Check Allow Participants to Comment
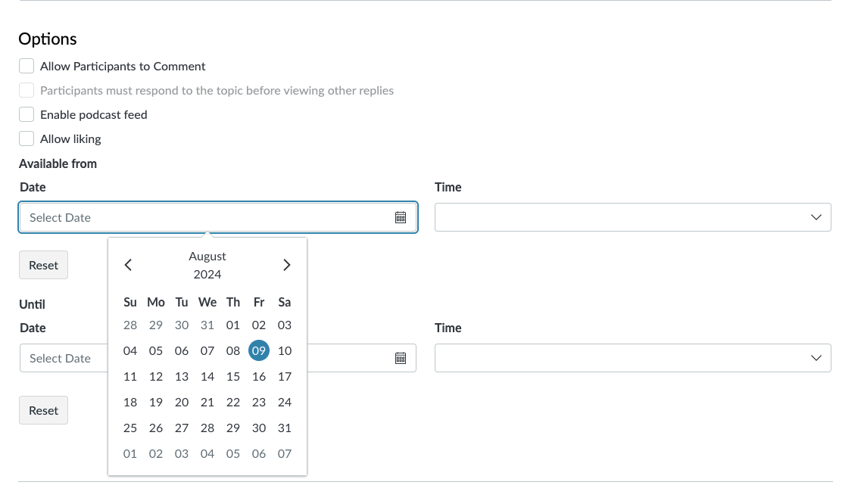This screenshot has width=861, height=504. [27, 66]
